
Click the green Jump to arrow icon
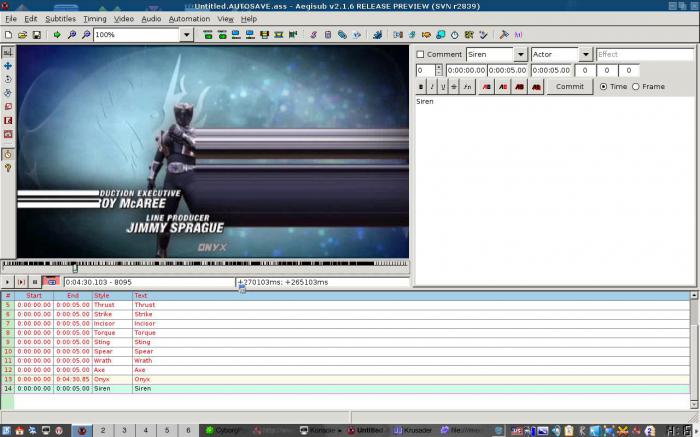point(57,34)
